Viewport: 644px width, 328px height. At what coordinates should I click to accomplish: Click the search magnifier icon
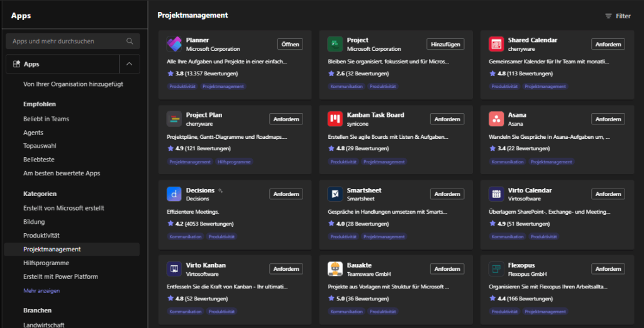click(130, 41)
